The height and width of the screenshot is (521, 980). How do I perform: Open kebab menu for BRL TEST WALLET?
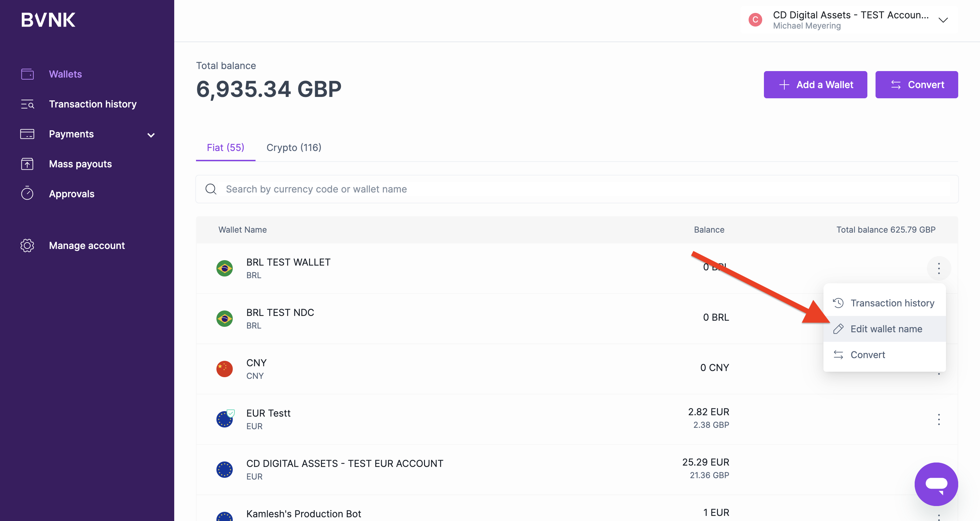(938, 268)
